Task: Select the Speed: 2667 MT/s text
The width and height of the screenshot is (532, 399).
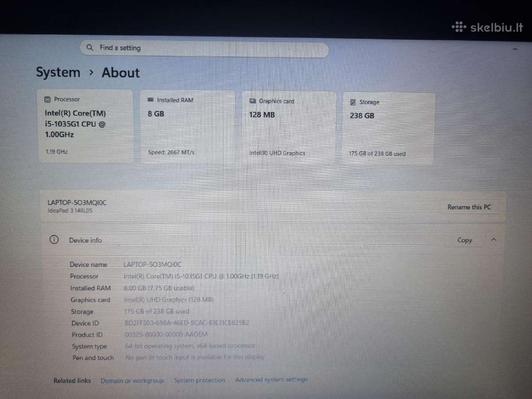Action: tap(171, 153)
